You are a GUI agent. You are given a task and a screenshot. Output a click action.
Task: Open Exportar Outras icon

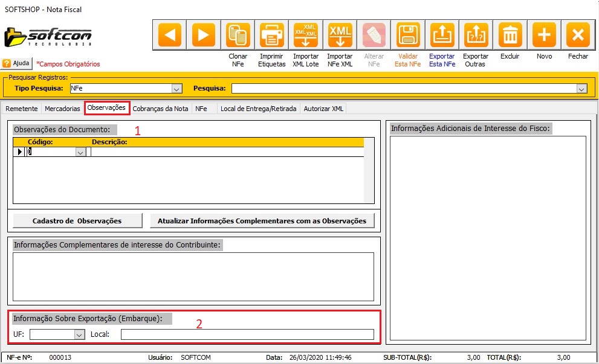point(476,35)
